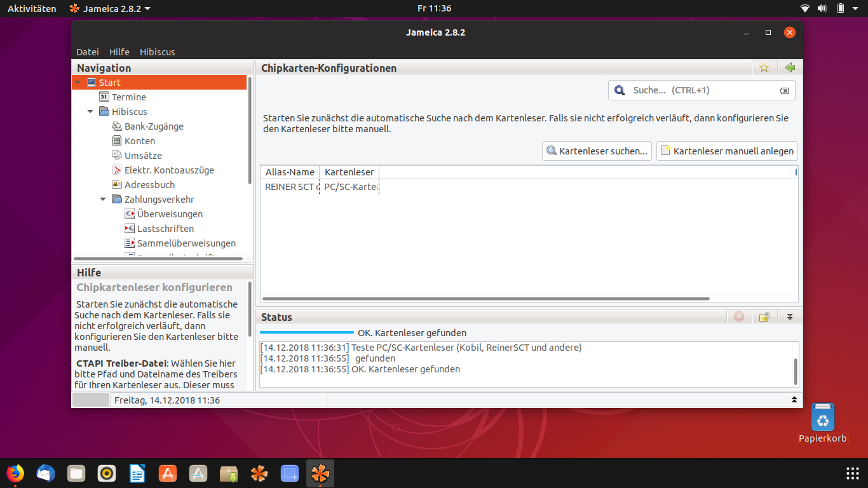Click the magnifier icon in search field

point(620,90)
